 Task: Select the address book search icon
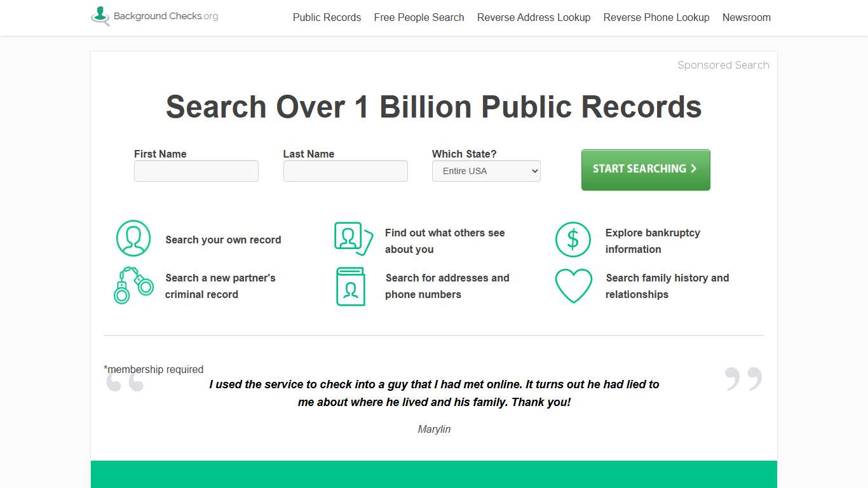pos(350,286)
